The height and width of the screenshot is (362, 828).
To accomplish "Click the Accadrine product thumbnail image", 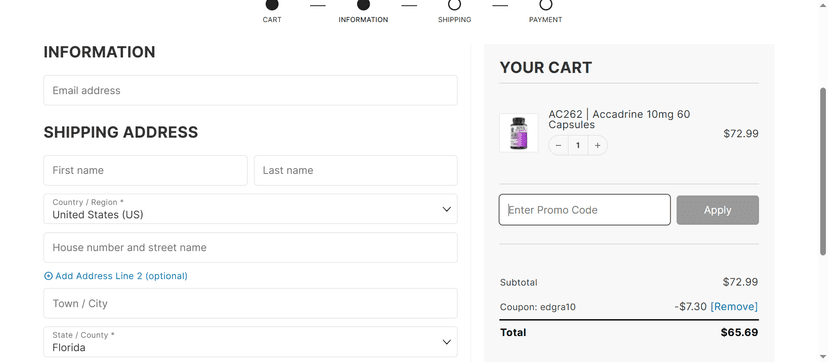I will tap(519, 133).
